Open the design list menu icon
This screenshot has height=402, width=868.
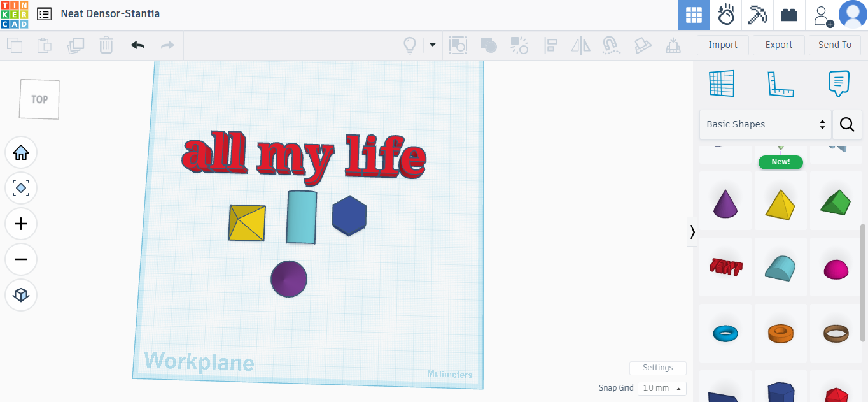45,13
